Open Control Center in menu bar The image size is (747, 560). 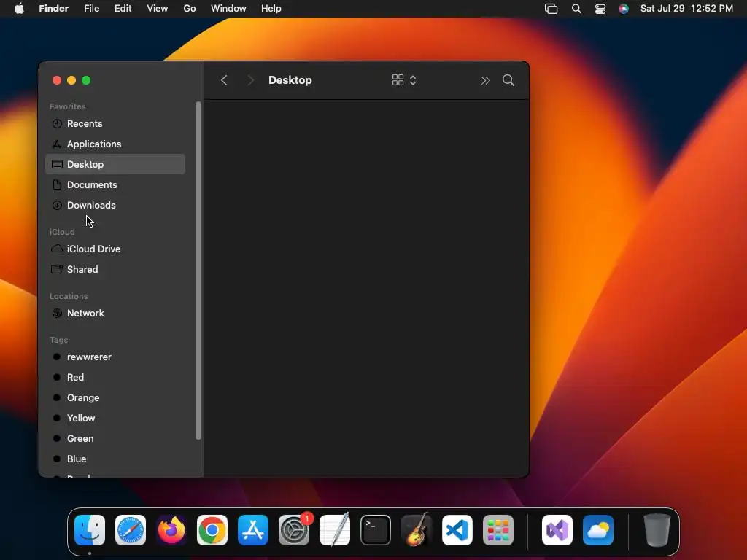pyautogui.click(x=600, y=9)
